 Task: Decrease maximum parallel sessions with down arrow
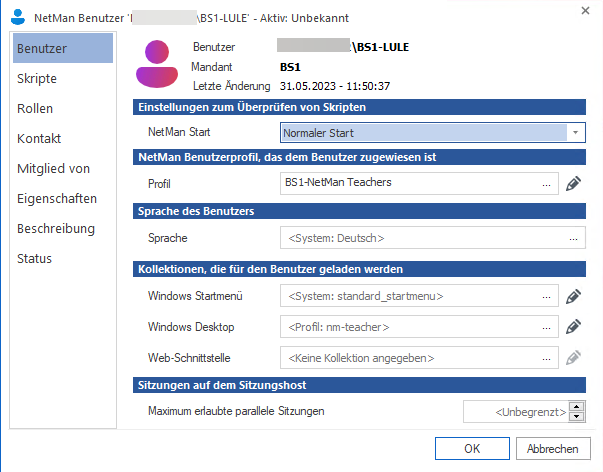(x=576, y=416)
